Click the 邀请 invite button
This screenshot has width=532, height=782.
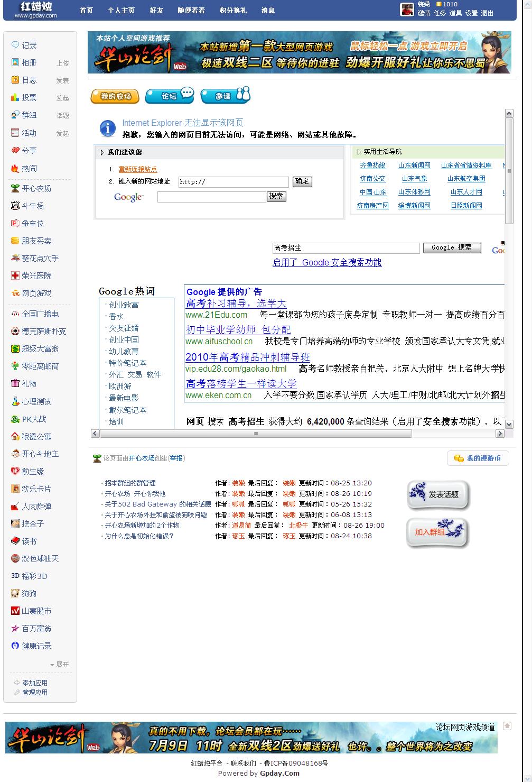[225, 95]
